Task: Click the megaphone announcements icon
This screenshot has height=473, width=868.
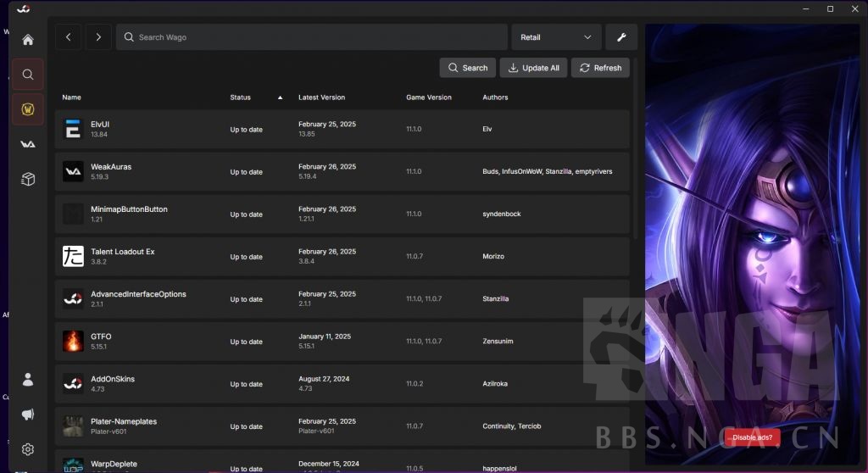Action: (x=28, y=415)
